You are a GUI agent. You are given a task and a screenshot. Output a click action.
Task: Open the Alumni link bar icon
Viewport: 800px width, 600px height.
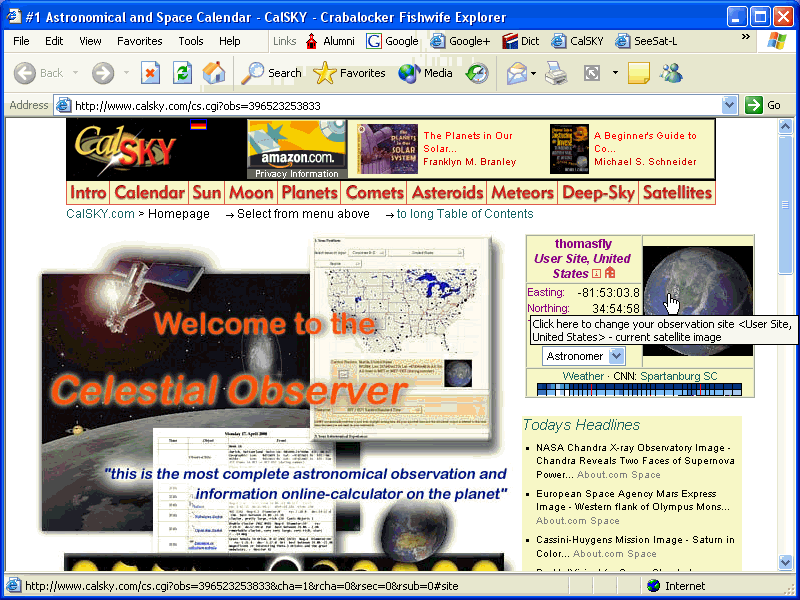[311, 41]
